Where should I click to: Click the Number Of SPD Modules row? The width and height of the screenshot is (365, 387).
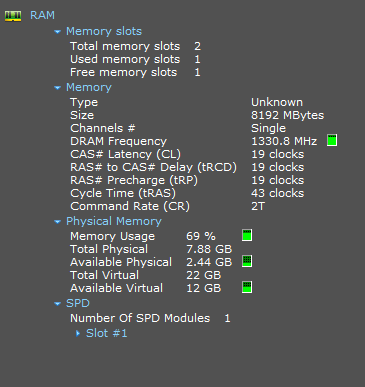tap(150, 318)
